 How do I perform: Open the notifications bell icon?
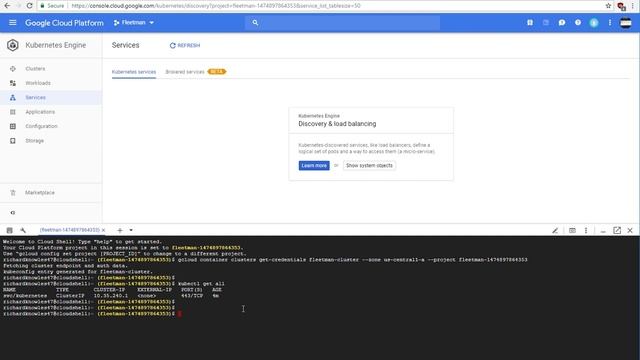[594, 22]
